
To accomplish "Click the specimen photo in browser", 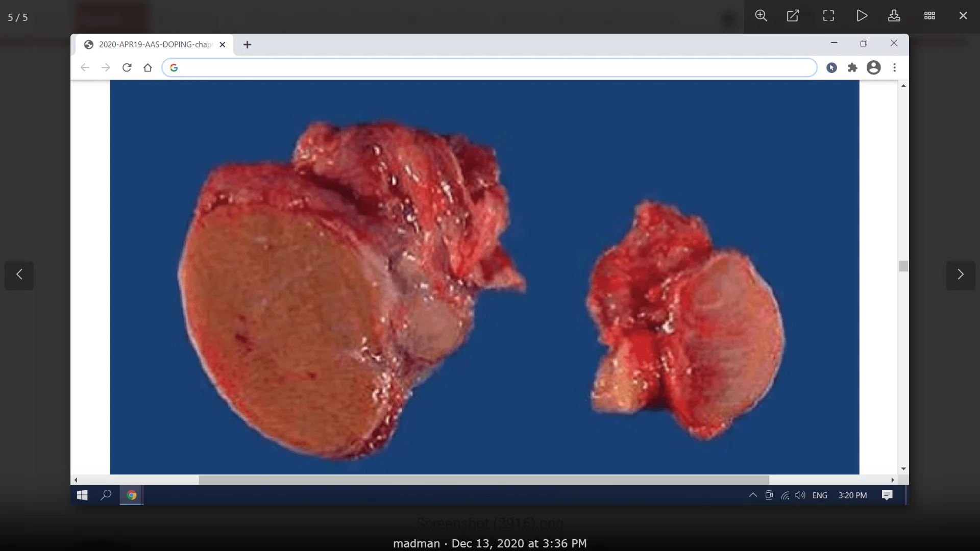I will [484, 277].
